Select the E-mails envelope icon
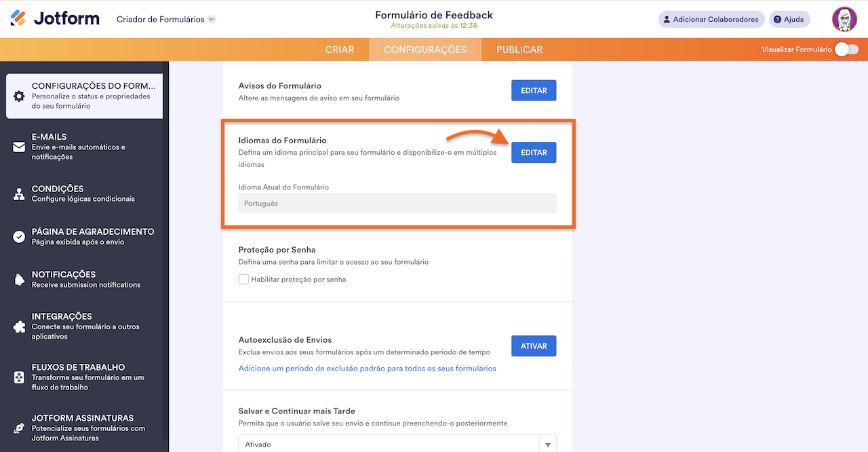The image size is (868, 452). [19, 147]
